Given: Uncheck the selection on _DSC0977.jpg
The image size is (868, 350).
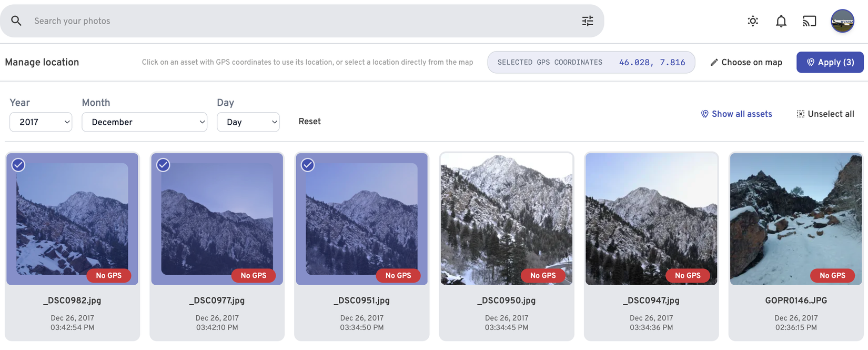Looking at the screenshot, I should click(x=163, y=165).
